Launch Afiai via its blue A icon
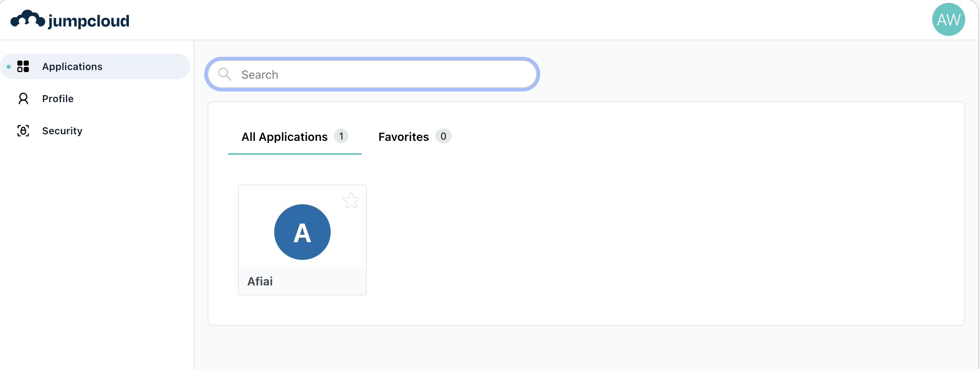 (302, 232)
